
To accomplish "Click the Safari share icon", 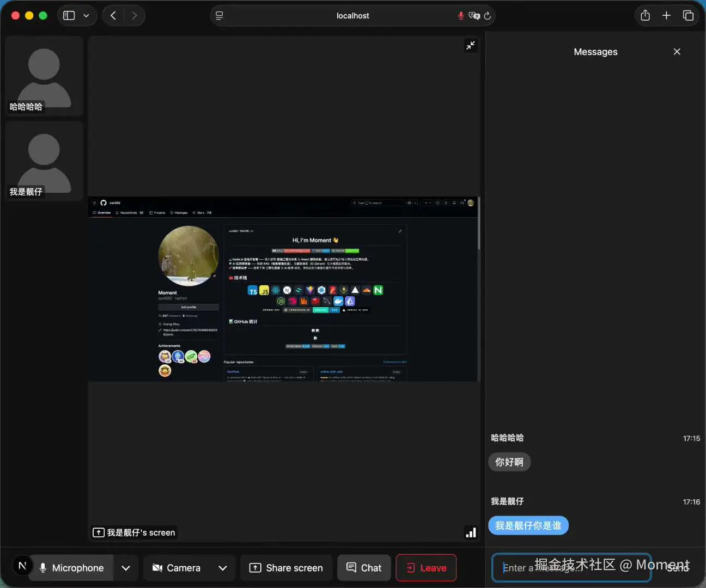I will 645,15.
